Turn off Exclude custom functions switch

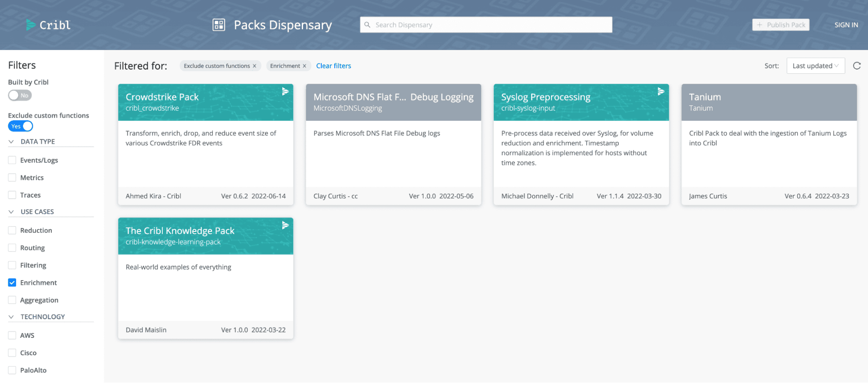20,126
